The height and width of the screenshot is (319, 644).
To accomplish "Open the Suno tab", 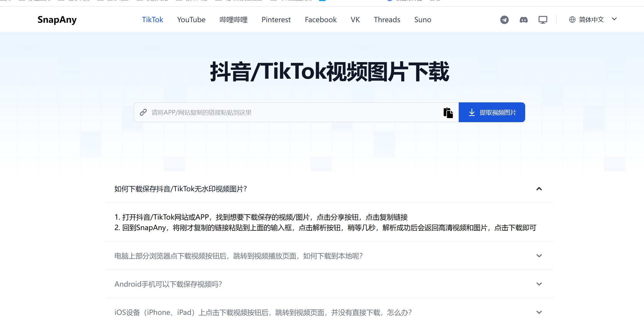I will click(423, 20).
